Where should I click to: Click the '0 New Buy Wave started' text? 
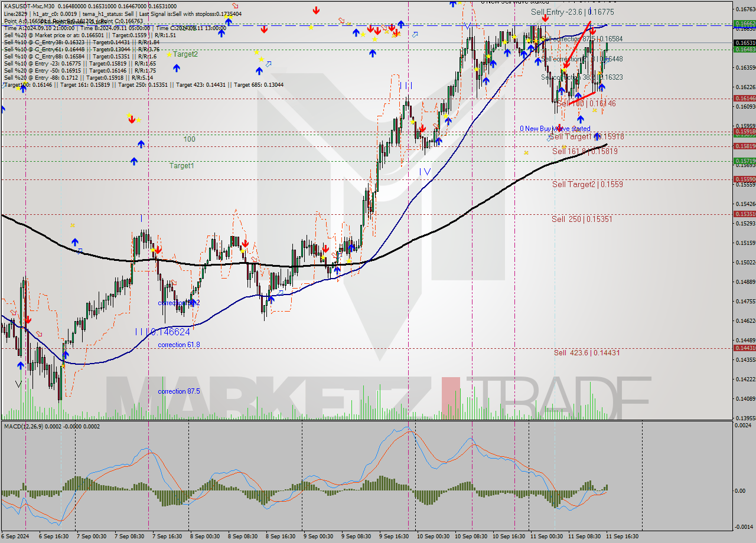click(x=555, y=129)
